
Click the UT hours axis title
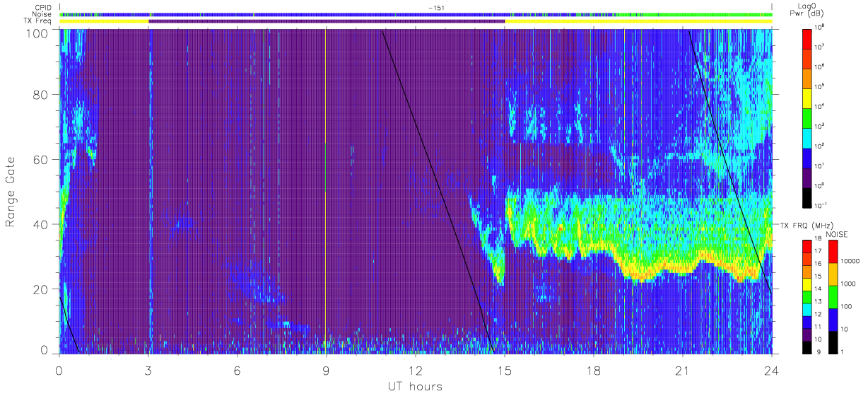point(414,387)
